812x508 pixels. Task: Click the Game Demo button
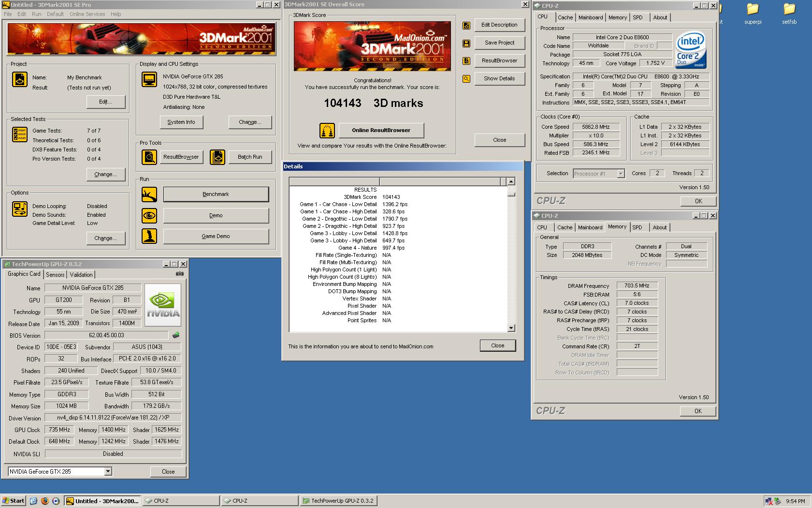tap(216, 237)
